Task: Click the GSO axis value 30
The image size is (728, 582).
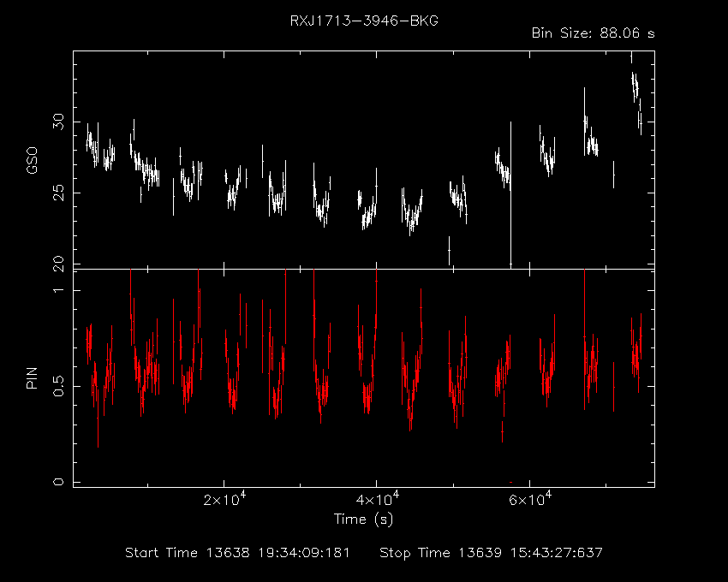Action: tap(58, 122)
